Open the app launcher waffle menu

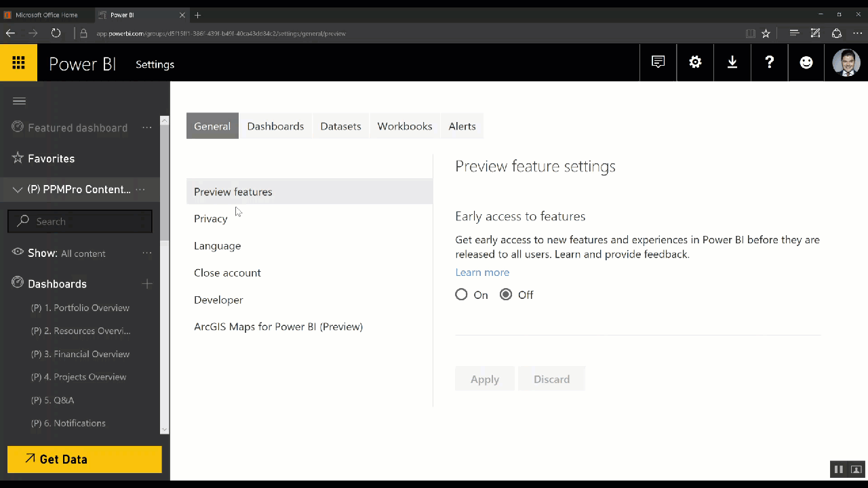(x=18, y=63)
